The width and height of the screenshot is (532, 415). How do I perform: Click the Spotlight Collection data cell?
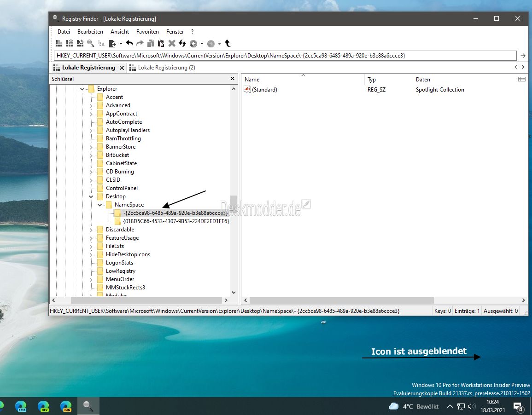tap(440, 90)
